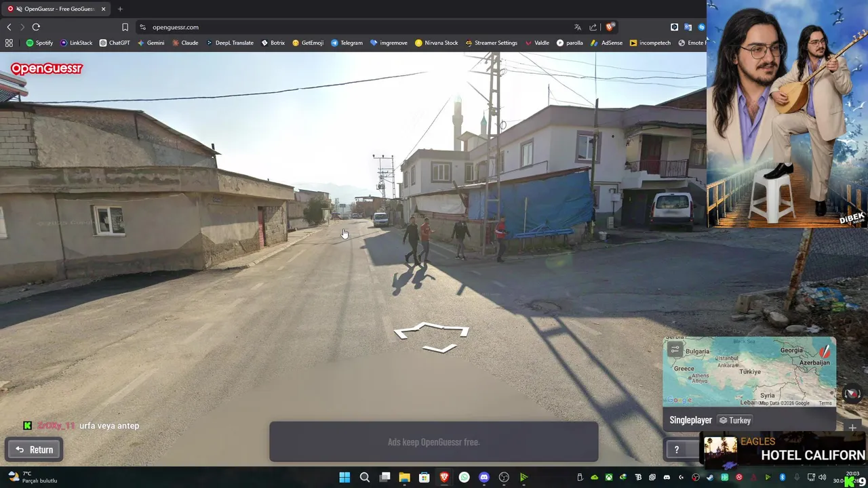Image resolution: width=868 pixels, height=488 pixels.
Task: Open the GetEmoji bookmark
Action: point(308,43)
